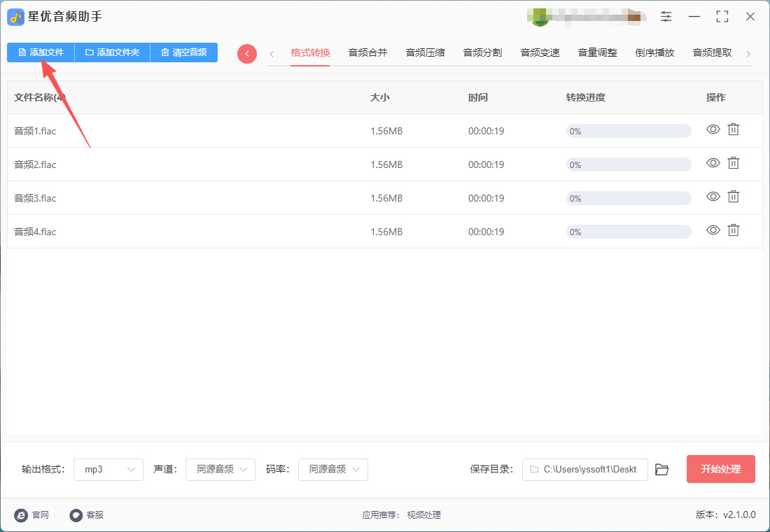770x532 pixels.
Task: Preview 音频1.flac with the eye icon
Action: point(713,129)
